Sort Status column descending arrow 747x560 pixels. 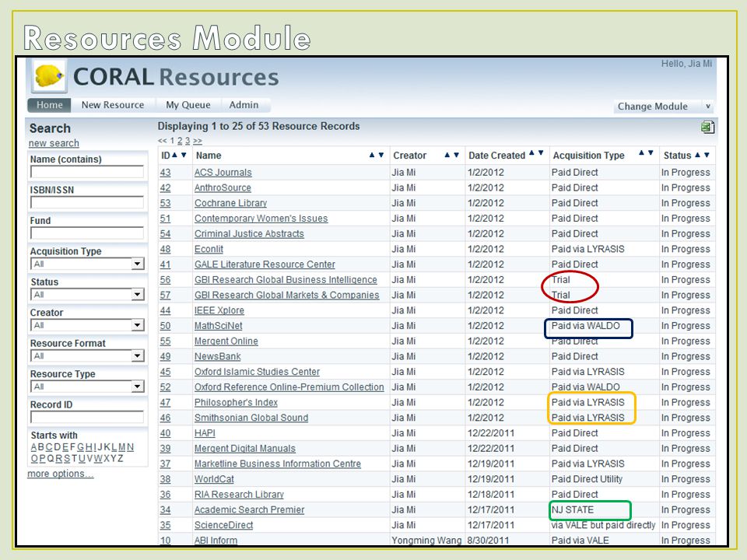point(707,155)
